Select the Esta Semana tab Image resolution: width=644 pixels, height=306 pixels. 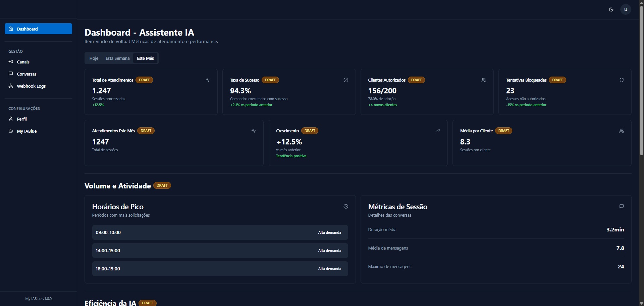117,58
